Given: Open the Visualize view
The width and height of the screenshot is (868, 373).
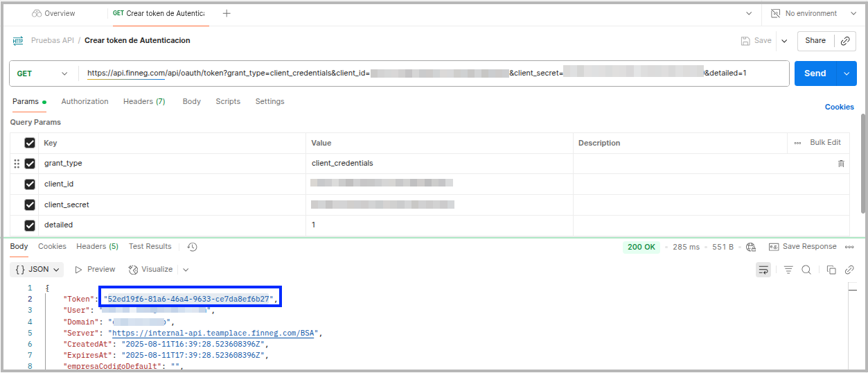Looking at the screenshot, I should point(150,269).
